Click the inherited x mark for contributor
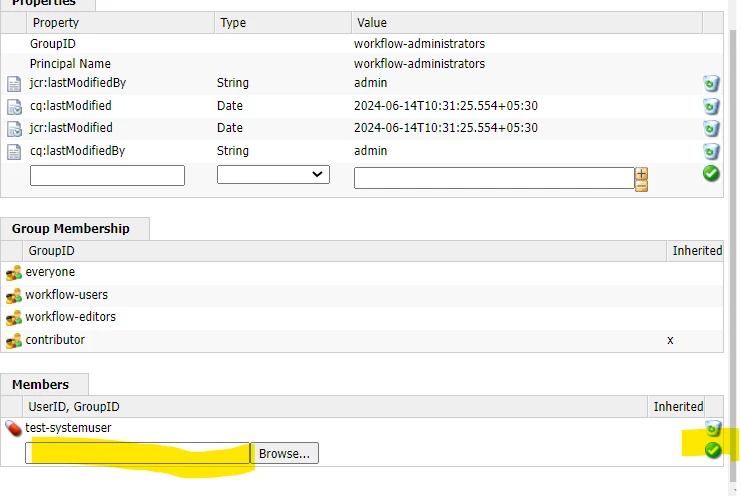Screen dimensions: 741x496 pos(670,341)
